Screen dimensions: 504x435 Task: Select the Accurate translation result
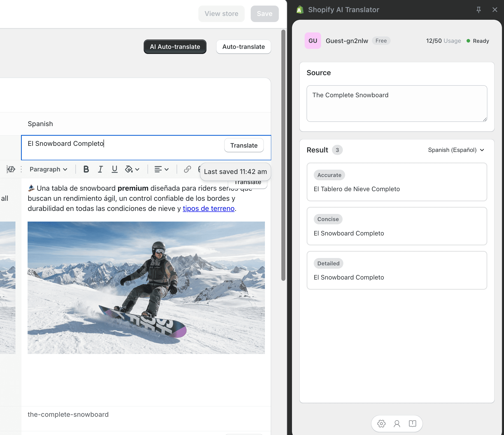click(x=396, y=182)
